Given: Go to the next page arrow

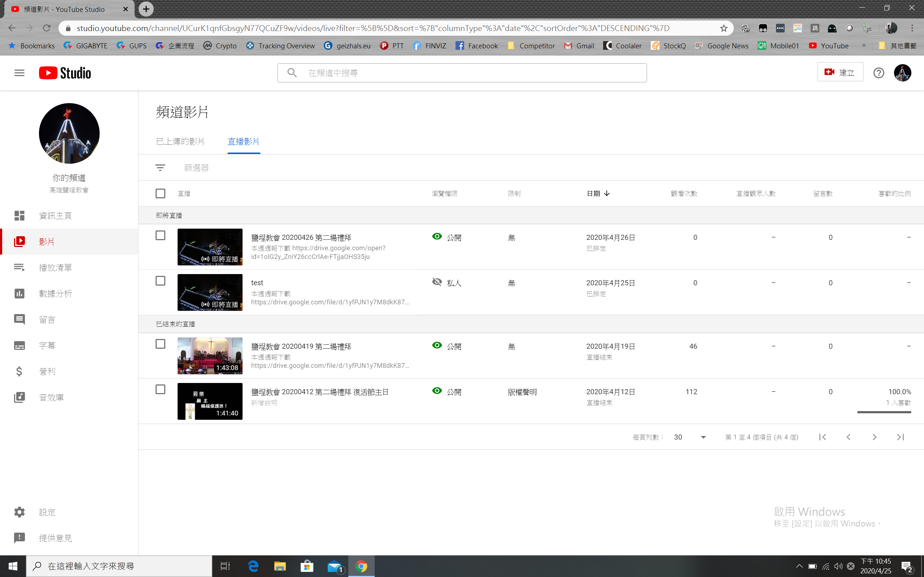Looking at the screenshot, I should click(x=874, y=437).
